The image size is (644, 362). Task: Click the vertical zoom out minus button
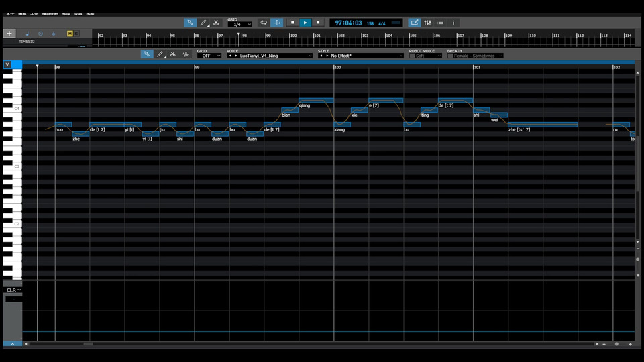coord(638,249)
